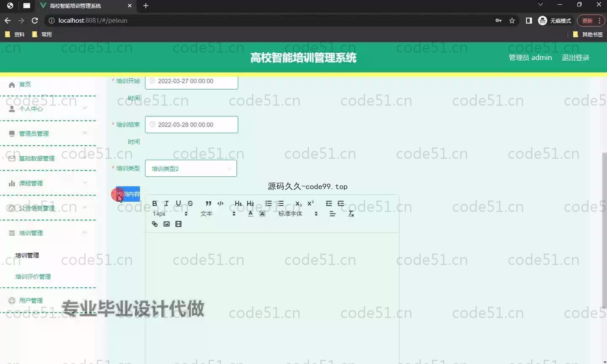Click the 退出登录 logout link
The image size is (607, 364).
575,58
